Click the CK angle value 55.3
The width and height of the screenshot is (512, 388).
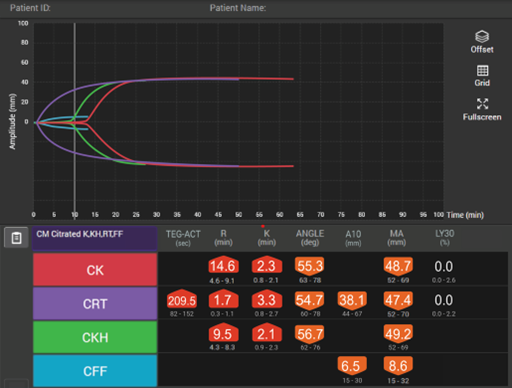pyautogui.click(x=310, y=266)
